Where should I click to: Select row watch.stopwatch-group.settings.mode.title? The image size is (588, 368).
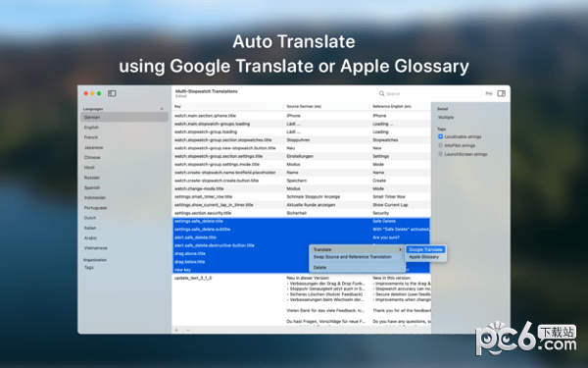302,165
